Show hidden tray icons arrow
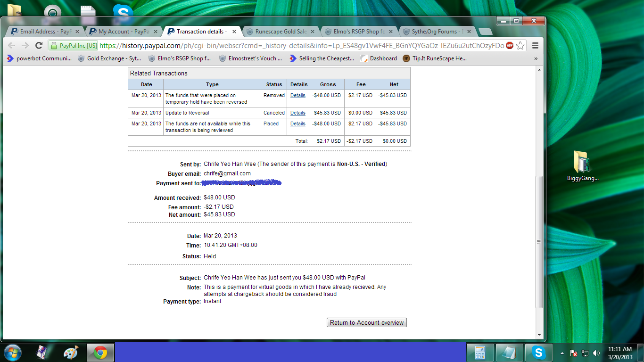644x362 pixels. 562,353
